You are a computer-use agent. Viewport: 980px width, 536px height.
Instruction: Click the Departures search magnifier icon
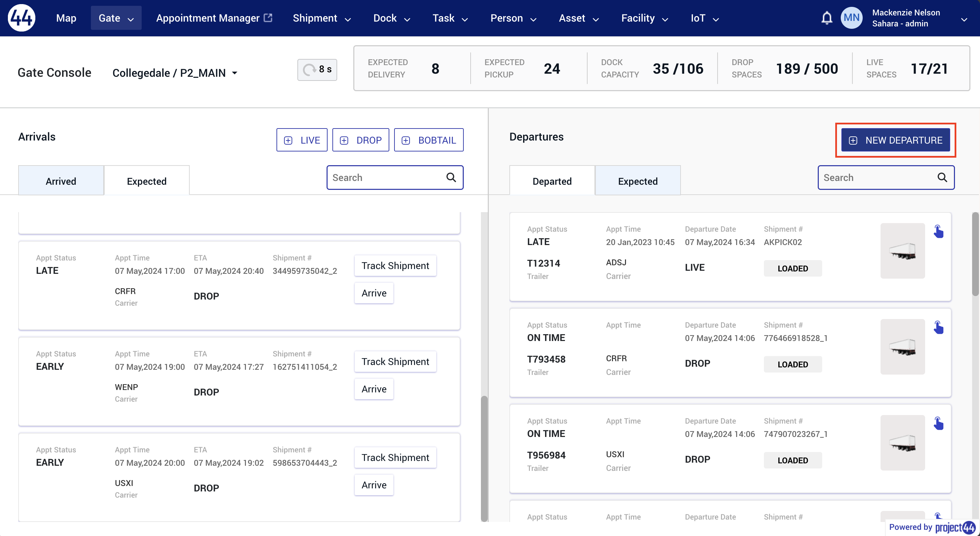coord(942,178)
